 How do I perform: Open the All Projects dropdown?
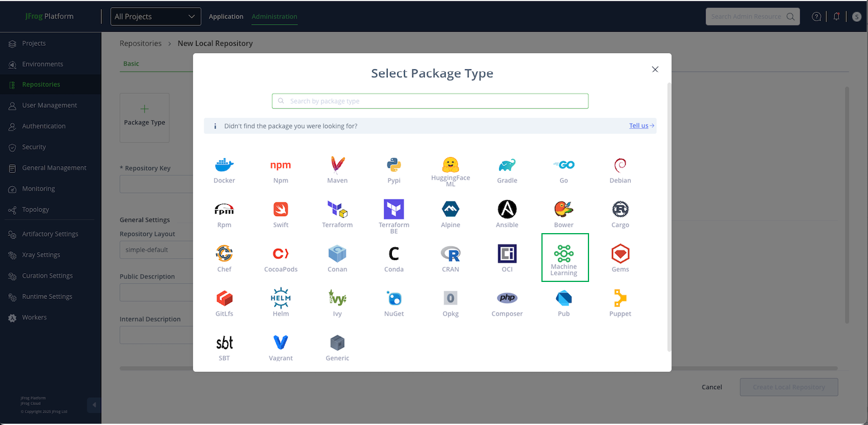155,16
